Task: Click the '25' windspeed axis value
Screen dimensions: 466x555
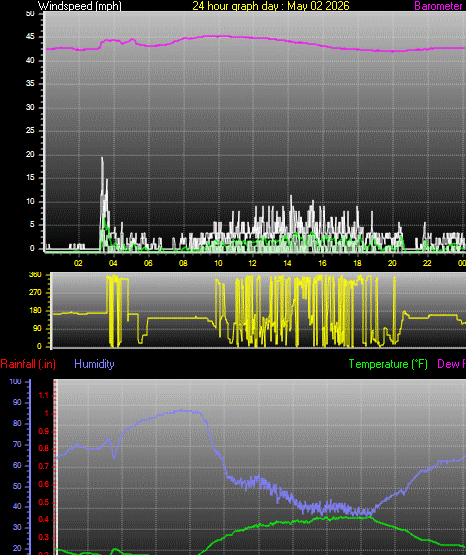Action: [30, 131]
